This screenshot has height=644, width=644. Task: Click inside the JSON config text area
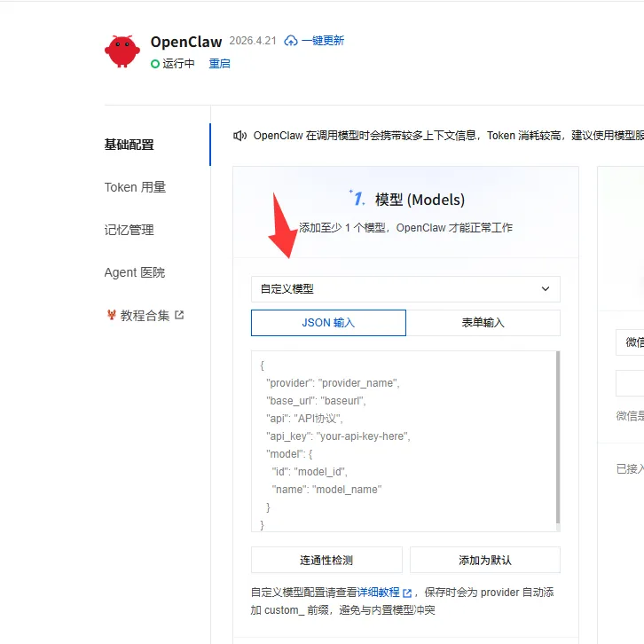404,442
